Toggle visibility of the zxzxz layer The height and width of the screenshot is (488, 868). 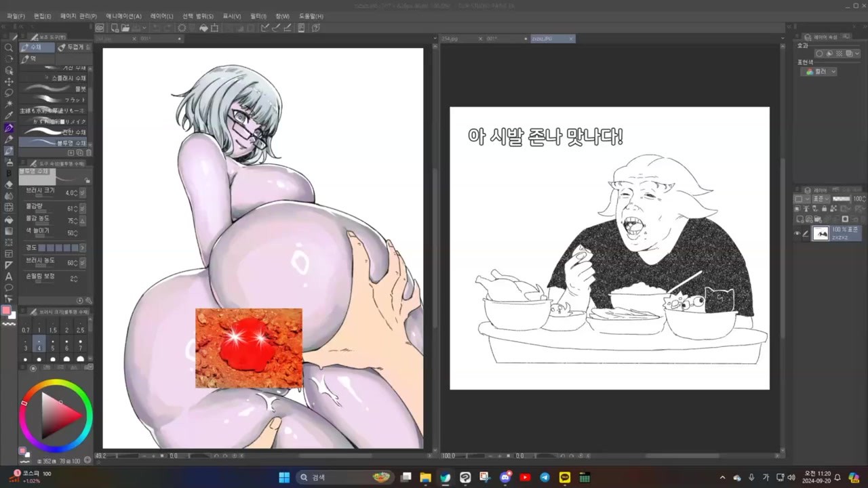[797, 233]
